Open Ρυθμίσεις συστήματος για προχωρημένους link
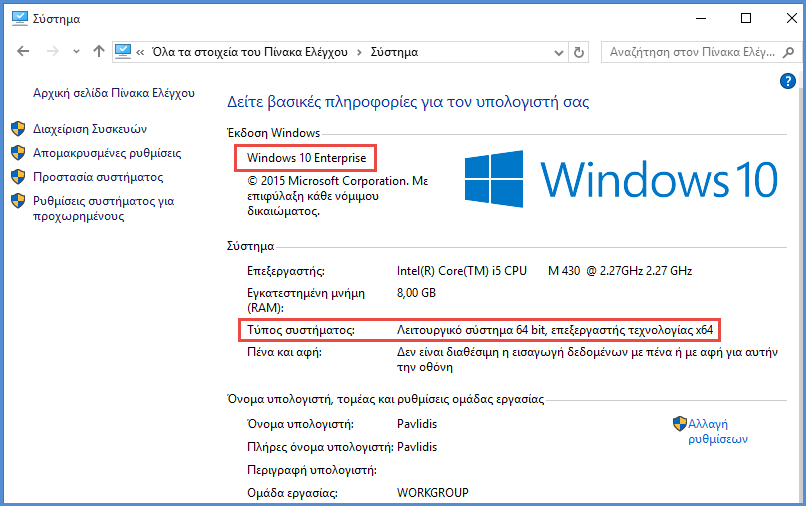The image size is (806, 506). (103, 208)
